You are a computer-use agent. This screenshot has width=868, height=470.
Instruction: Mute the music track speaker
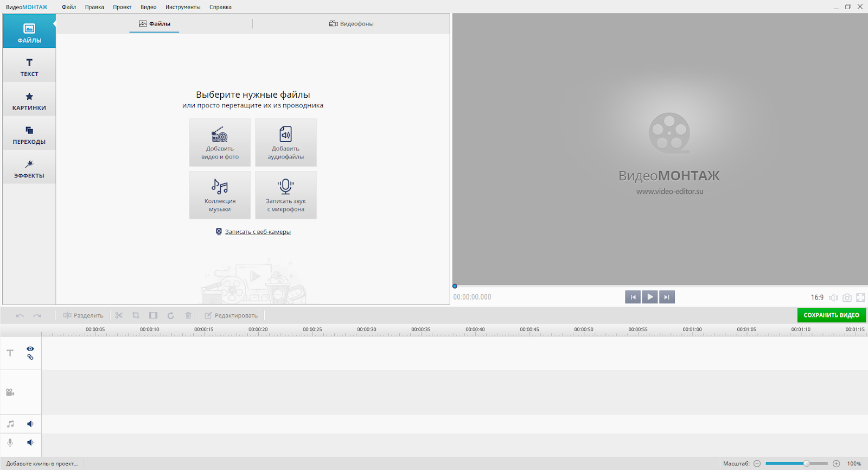(x=30, y=424)
